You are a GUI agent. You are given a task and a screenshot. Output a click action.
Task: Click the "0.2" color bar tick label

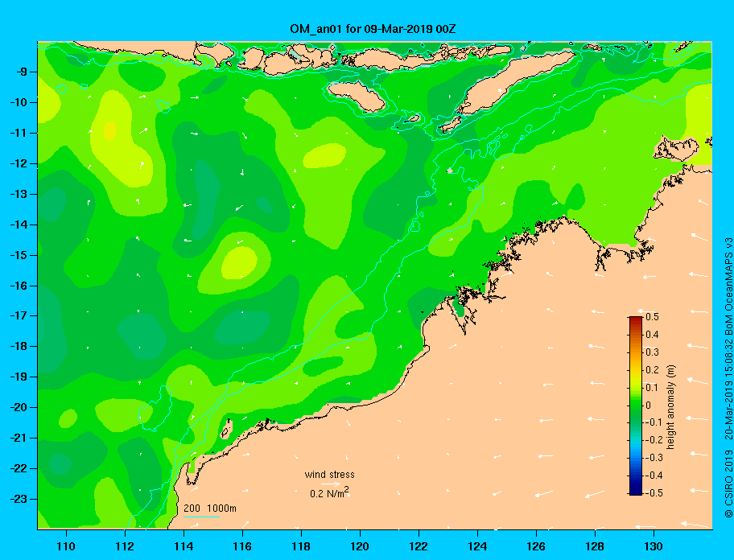pyautogui.click(x=653, y=370)
